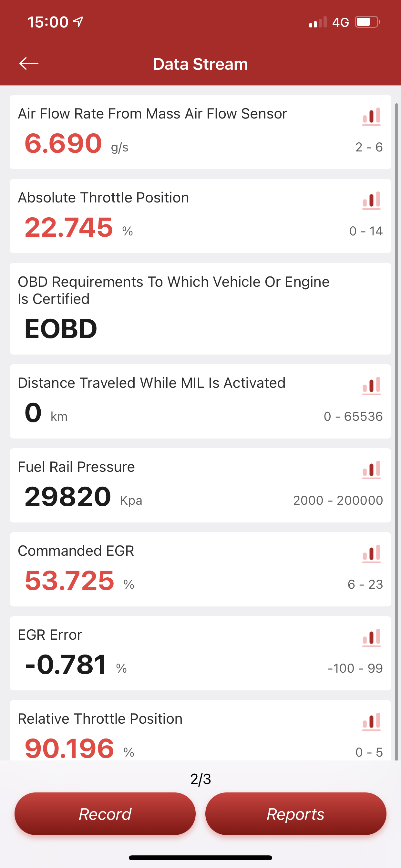Screen dimensions: 401x868
Task: Select the 29820 Kpa fuel pressure value
Action: coord(68,497)
